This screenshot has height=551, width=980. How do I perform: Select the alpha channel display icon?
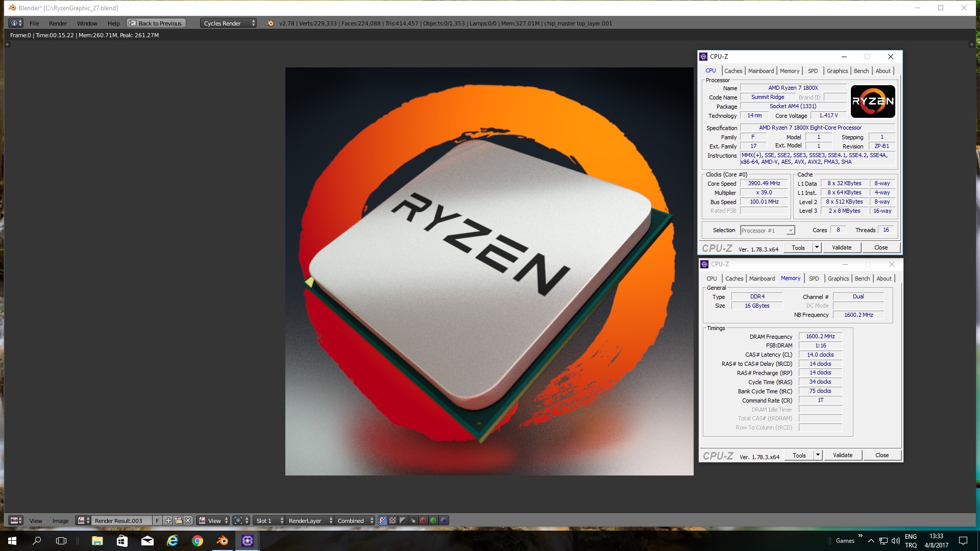pos(403,520)
